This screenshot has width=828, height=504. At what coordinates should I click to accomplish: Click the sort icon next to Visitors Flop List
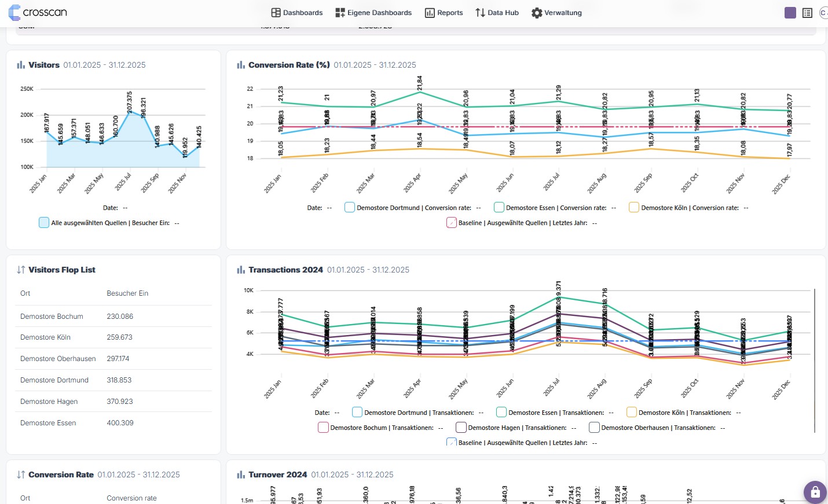[21, 270]
